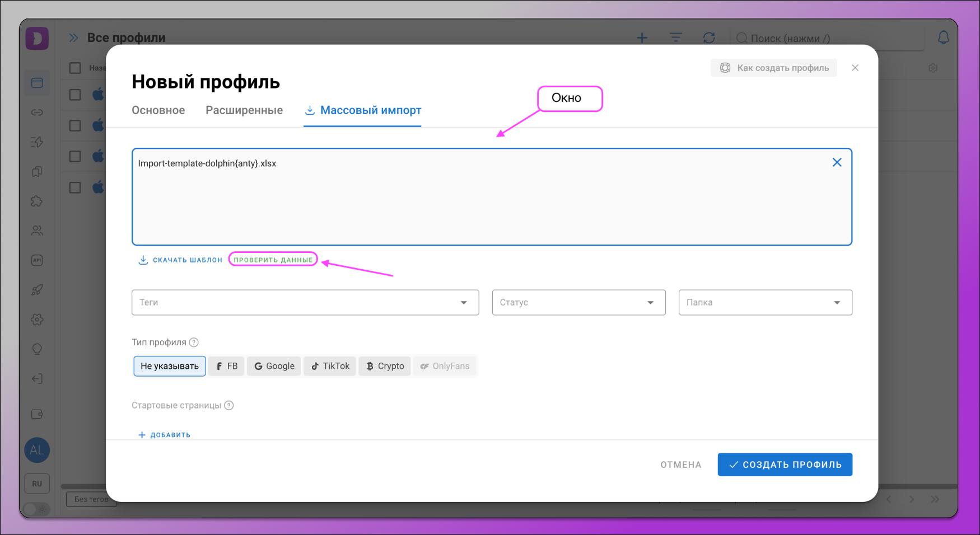Click help icon next to Тип профиля
980x535 pixels.
194,342
